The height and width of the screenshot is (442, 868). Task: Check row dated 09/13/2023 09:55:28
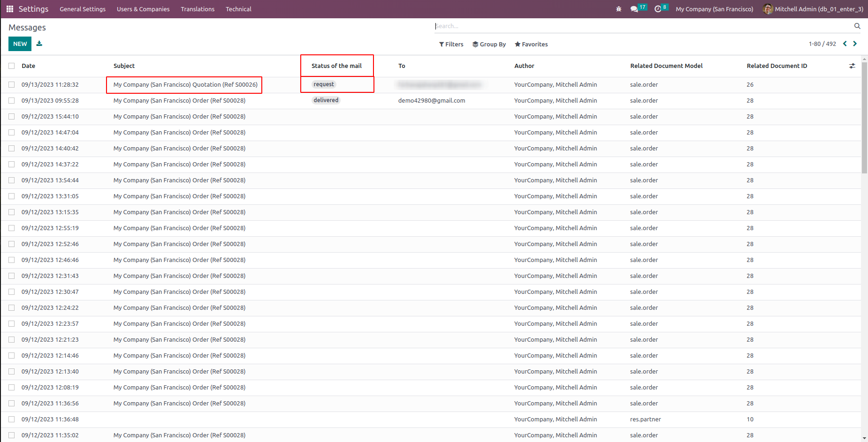tap(12, 101)
